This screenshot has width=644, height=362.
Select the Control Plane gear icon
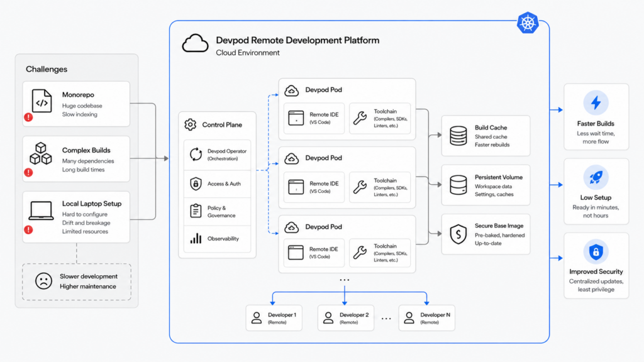tap(190, 124)
